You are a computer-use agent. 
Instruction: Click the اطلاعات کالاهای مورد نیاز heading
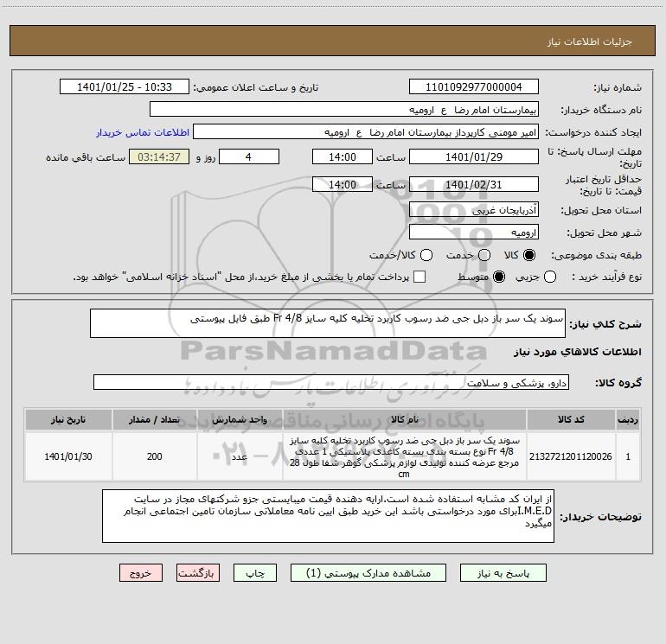pos(577,352)
